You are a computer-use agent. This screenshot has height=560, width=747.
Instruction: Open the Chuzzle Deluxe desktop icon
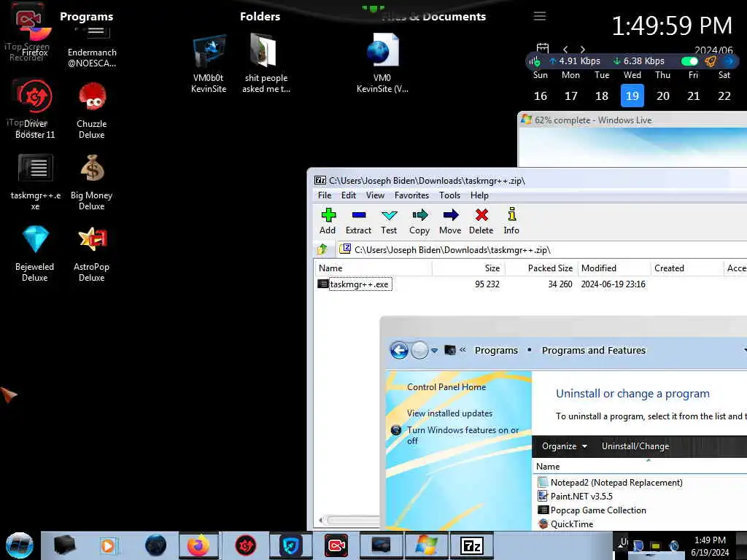coord(91,110)
